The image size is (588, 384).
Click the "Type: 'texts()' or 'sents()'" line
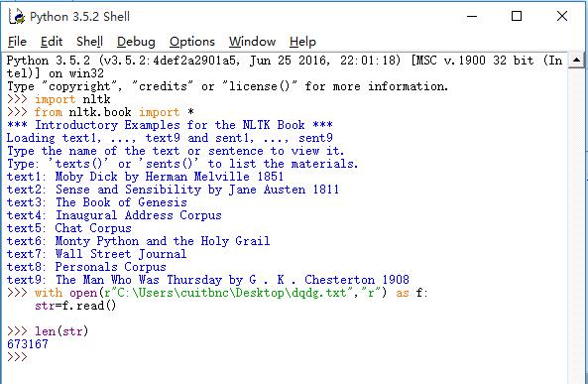(182, 164)
